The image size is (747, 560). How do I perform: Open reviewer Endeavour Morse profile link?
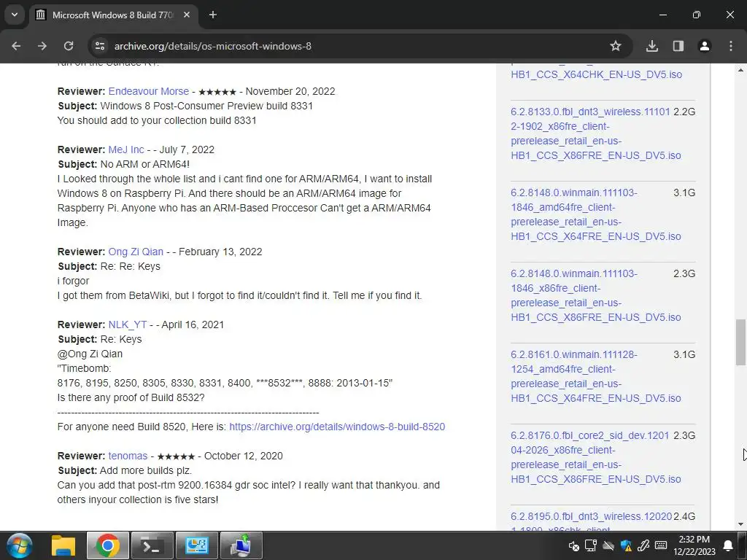click(149, 91)
